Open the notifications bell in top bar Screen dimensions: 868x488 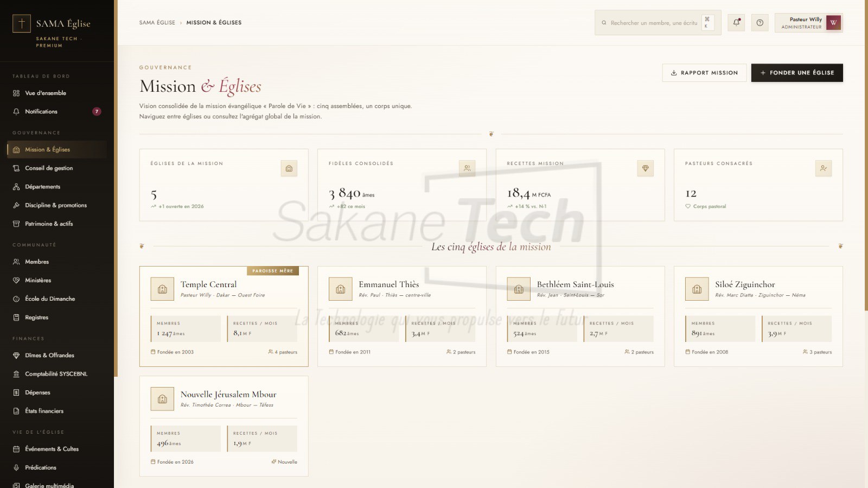(x=736, y=22)
